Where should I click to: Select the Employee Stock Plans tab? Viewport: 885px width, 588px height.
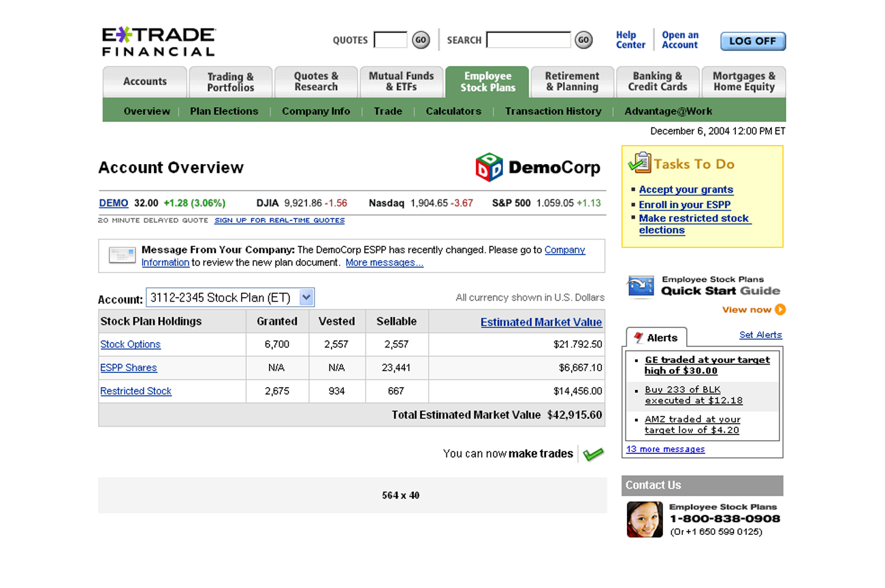(487, 82)
